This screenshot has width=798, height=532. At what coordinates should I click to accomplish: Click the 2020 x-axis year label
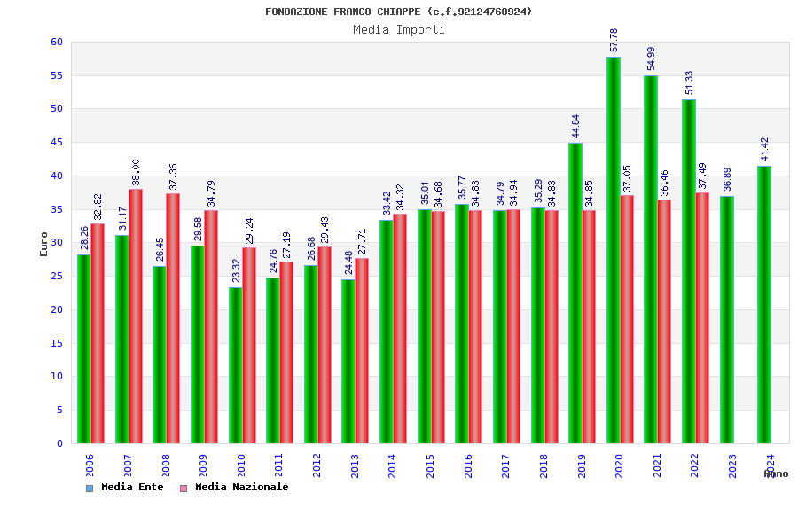[620, 465]
